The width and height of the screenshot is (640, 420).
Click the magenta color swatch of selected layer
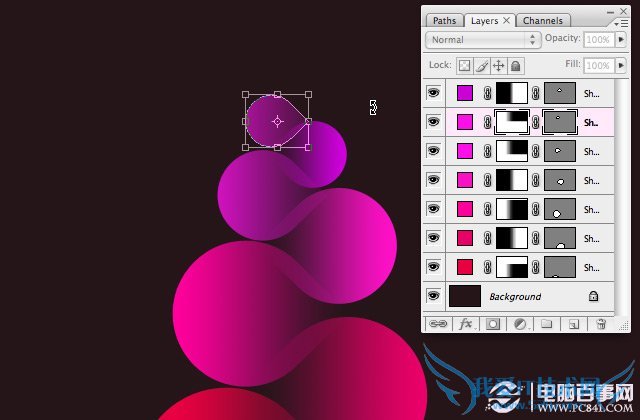point(465,122)
